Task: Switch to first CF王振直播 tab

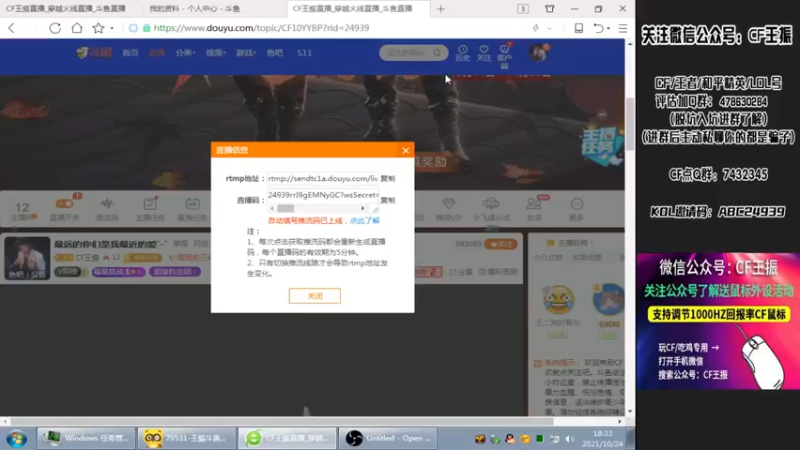Action: point(66,9)
